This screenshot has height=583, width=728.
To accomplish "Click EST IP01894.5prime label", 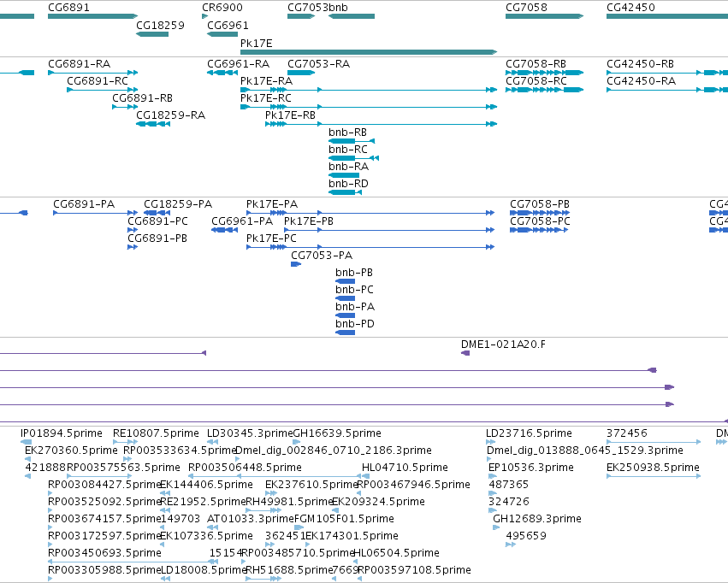I will [x=62, y=433].
